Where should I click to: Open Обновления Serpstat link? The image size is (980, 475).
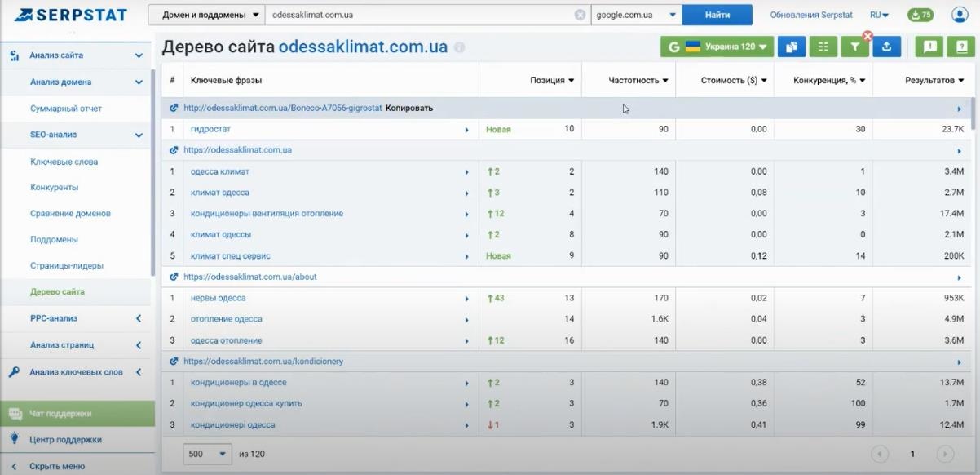click(x=811, y=15)
